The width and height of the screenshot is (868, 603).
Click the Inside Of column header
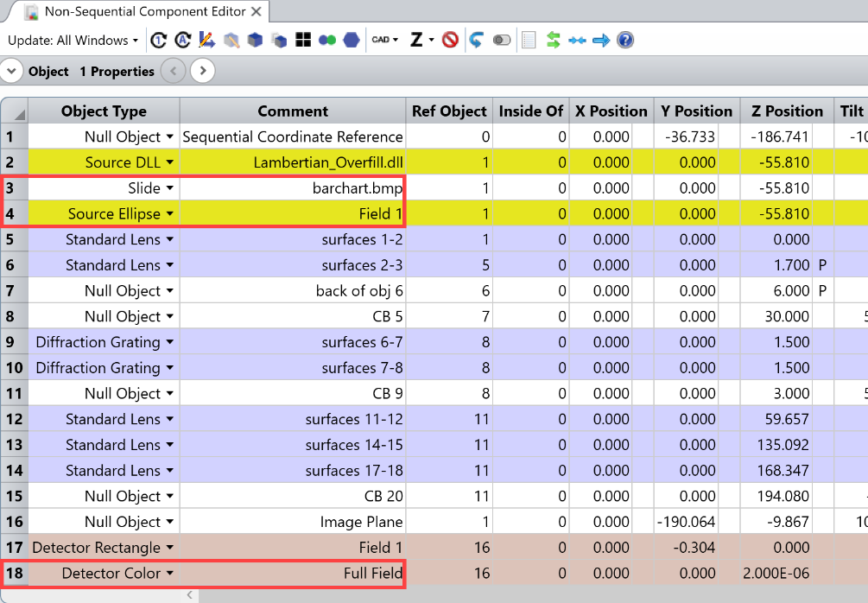pos(531,111)
